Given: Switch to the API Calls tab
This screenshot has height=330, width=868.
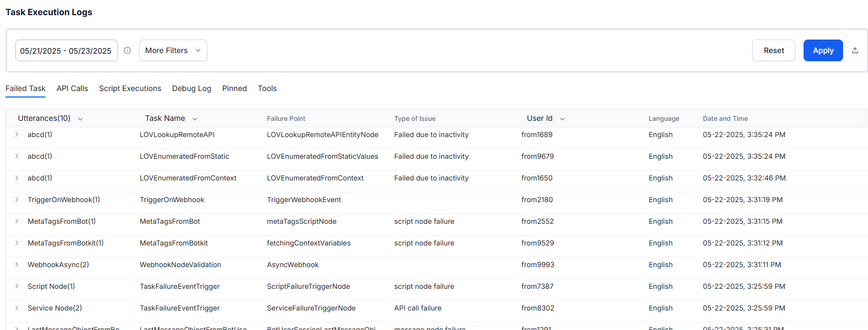Looking at the screenshot, I should pos(72,88).
